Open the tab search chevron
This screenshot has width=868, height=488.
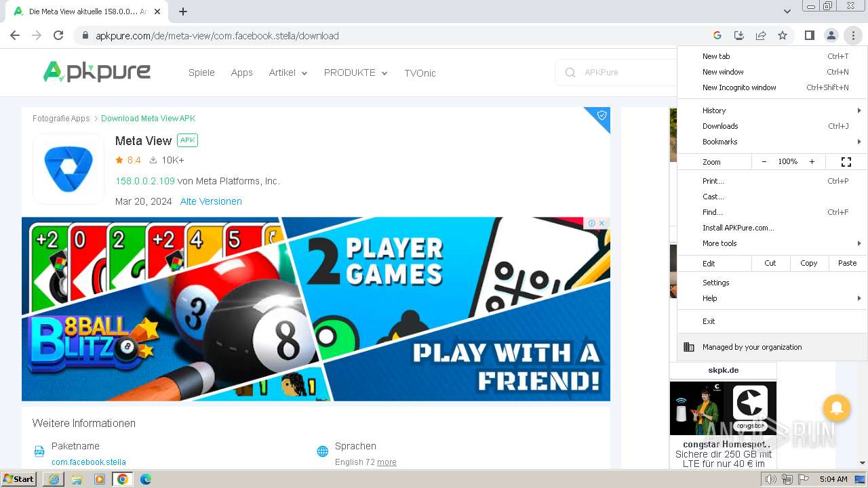[x=787, y=12]
